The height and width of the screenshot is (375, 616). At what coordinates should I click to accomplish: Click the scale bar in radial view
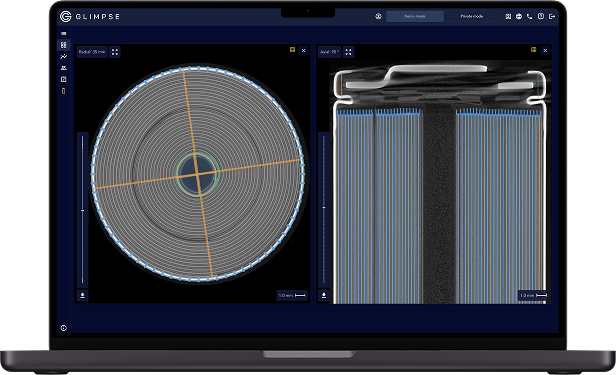tap(292, 295)
